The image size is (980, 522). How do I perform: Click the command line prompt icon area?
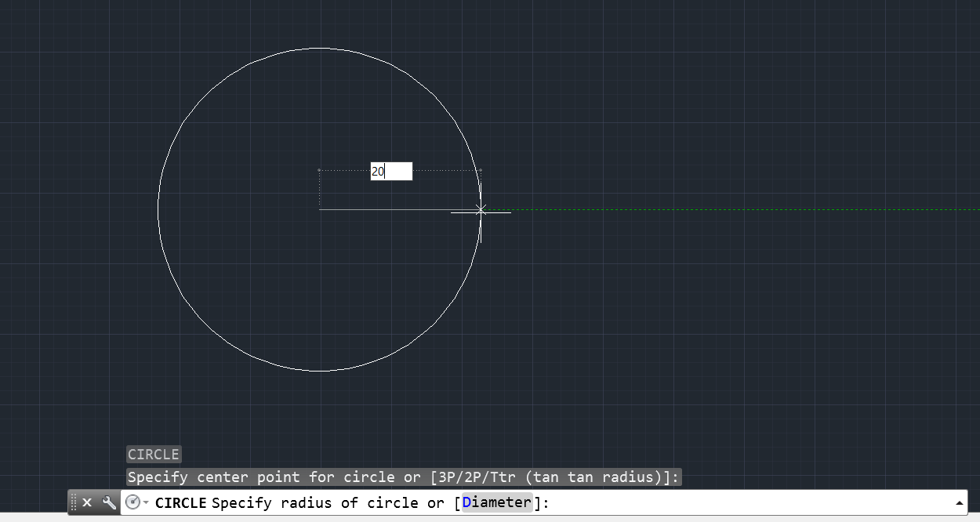click(133, 502)
